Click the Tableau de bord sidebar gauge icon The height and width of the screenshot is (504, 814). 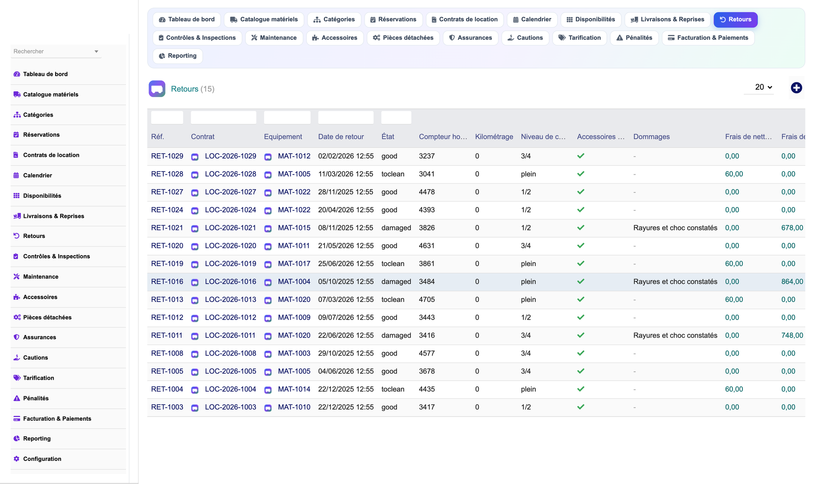click(x=17, y=74)
